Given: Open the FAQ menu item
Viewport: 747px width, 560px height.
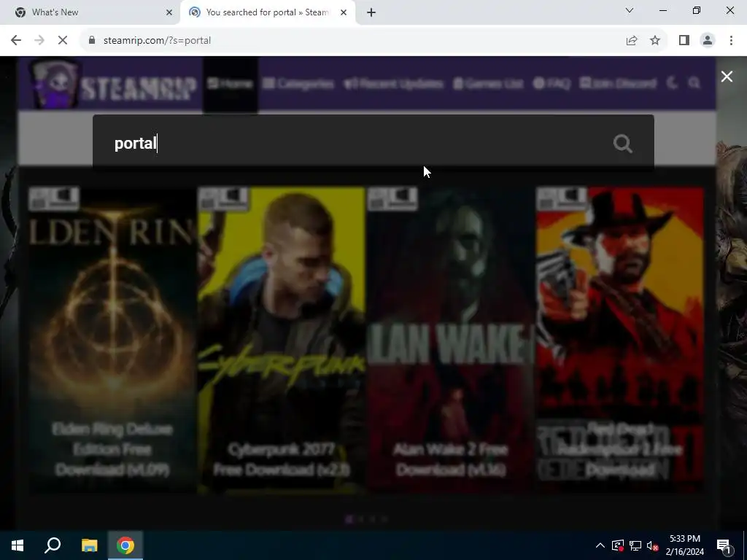Looking at the screenshot, I should pos(551,84).
